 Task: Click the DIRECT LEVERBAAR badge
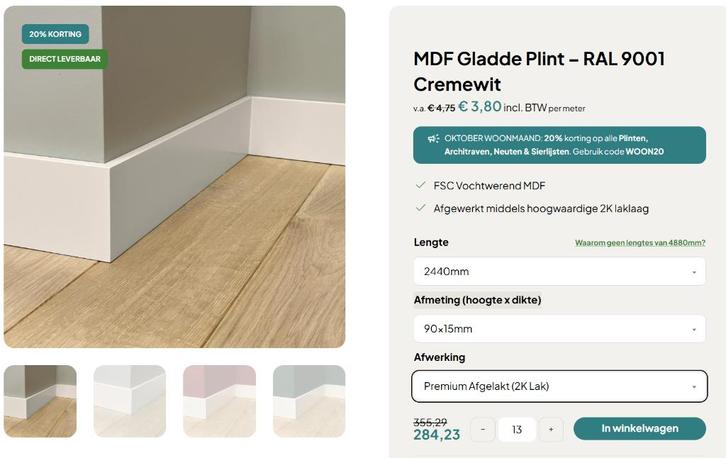pyautogui.click(x=63, y=59)
